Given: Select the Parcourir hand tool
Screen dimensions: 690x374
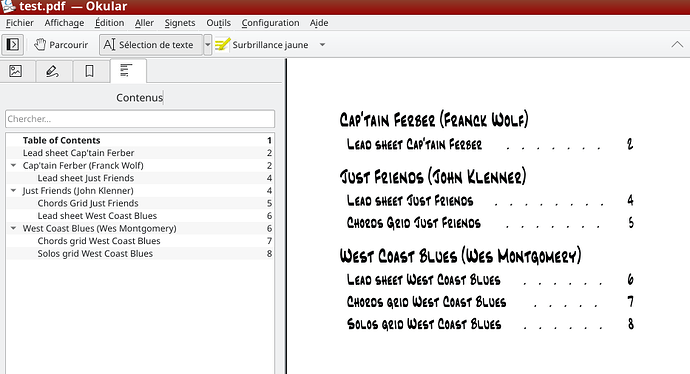Looking at the screenshot, I should click(61, 44).
